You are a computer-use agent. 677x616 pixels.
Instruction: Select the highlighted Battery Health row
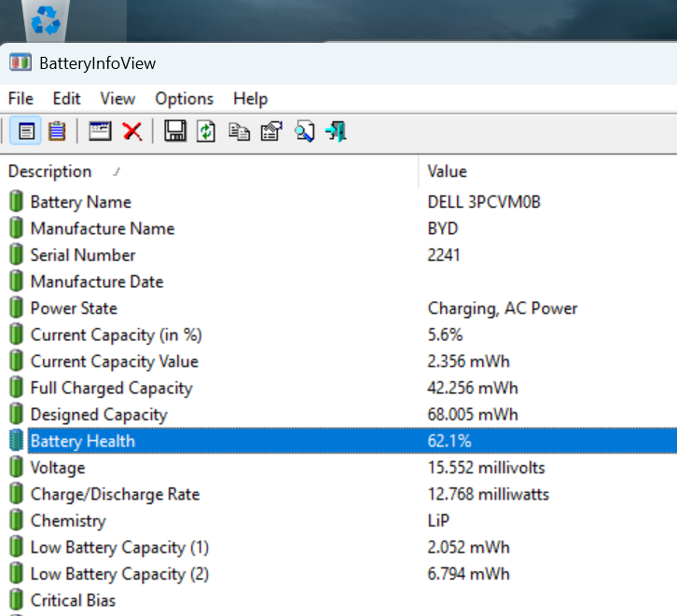click(338, 441)
